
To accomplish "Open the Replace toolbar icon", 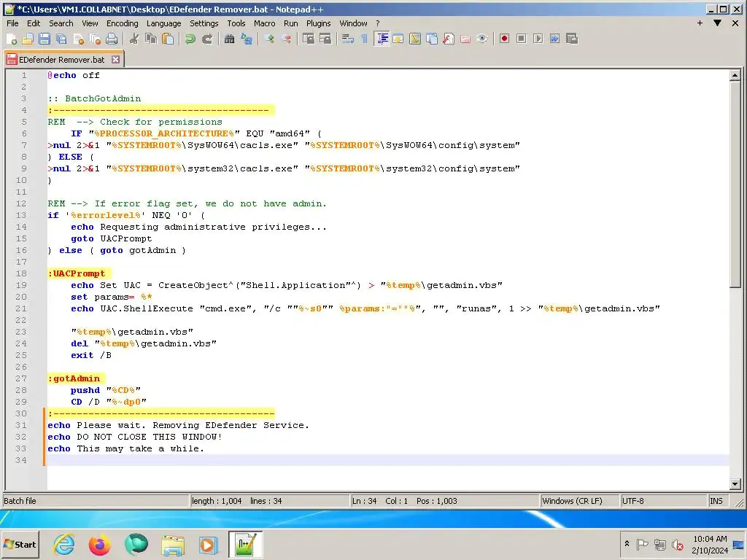I will [247, 39].
